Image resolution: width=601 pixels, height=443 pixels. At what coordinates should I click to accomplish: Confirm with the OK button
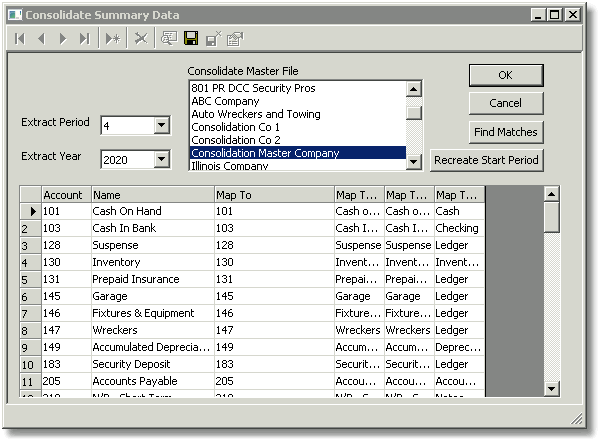tap(506, 75)
